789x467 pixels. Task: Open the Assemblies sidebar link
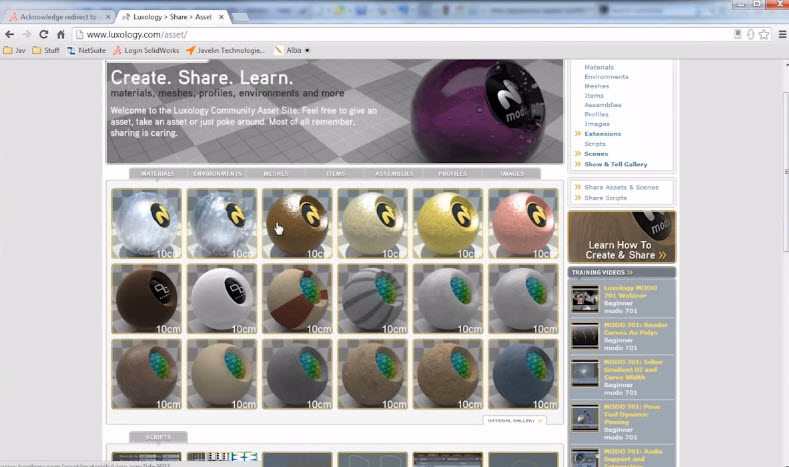coord(603,105)
